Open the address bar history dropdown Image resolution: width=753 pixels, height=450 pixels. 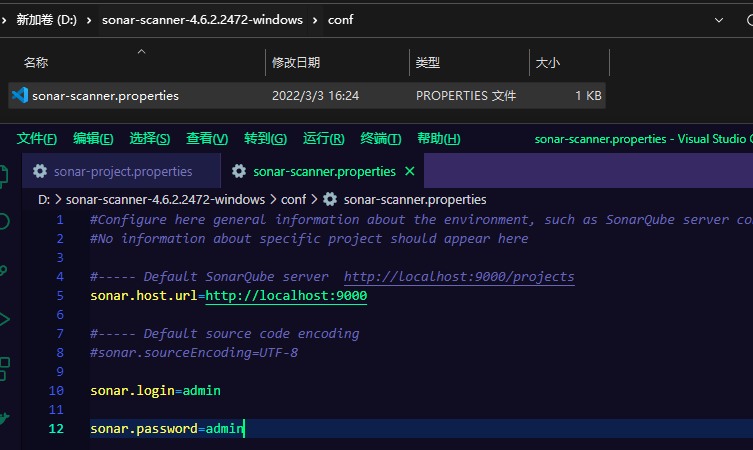coord(719,20)
